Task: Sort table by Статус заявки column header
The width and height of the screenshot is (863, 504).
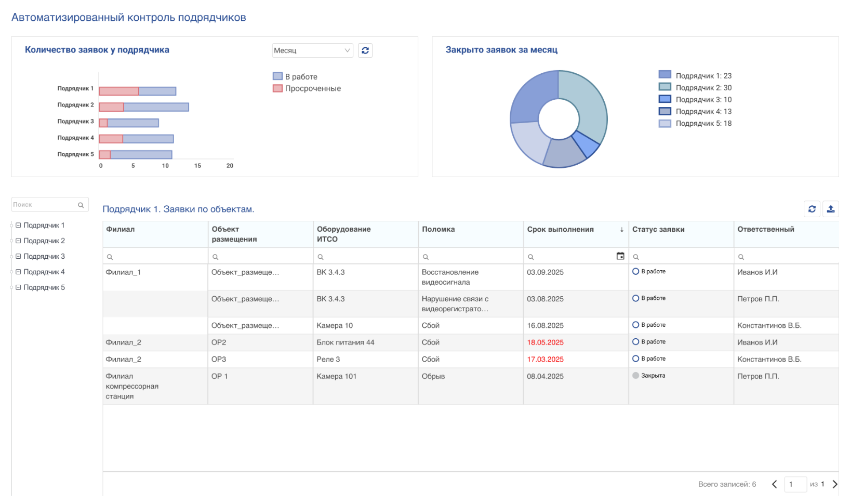Action: point(658,230)
